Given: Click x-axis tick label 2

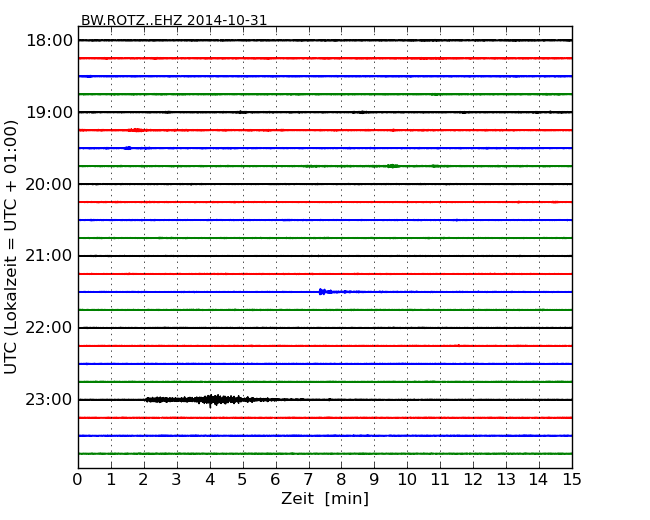Looking at the screenshot, I should click(x=143, y=480).
